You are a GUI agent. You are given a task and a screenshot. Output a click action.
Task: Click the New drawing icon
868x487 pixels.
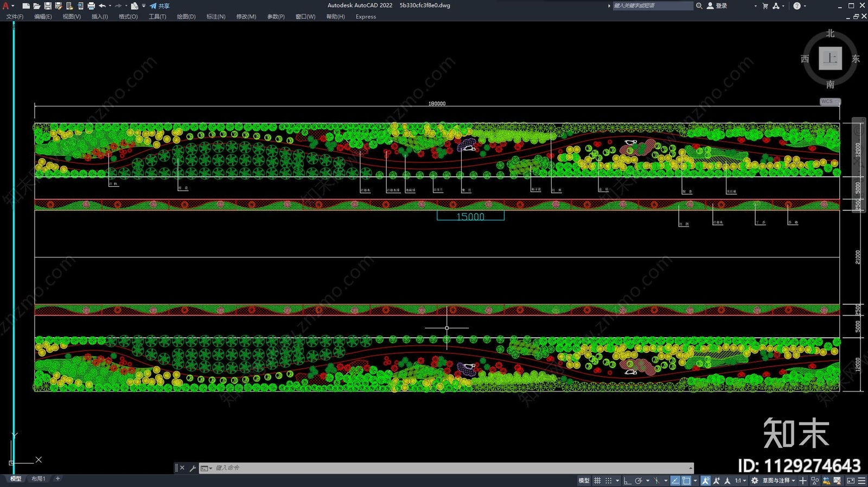click(x=26, y=6)
